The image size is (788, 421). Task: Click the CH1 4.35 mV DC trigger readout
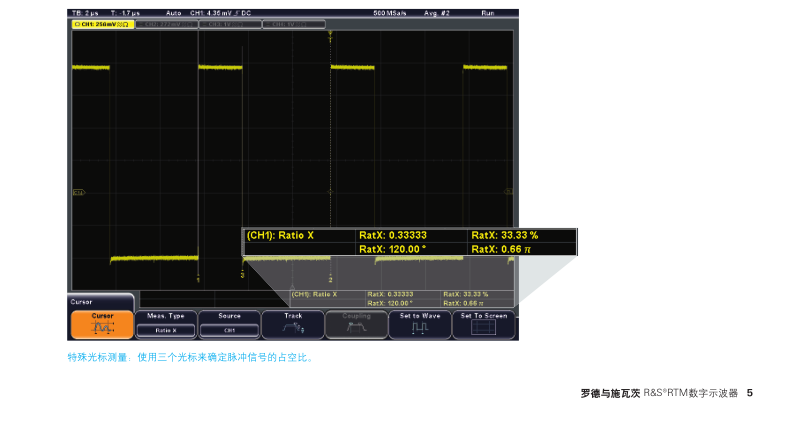tap(221, 13)
